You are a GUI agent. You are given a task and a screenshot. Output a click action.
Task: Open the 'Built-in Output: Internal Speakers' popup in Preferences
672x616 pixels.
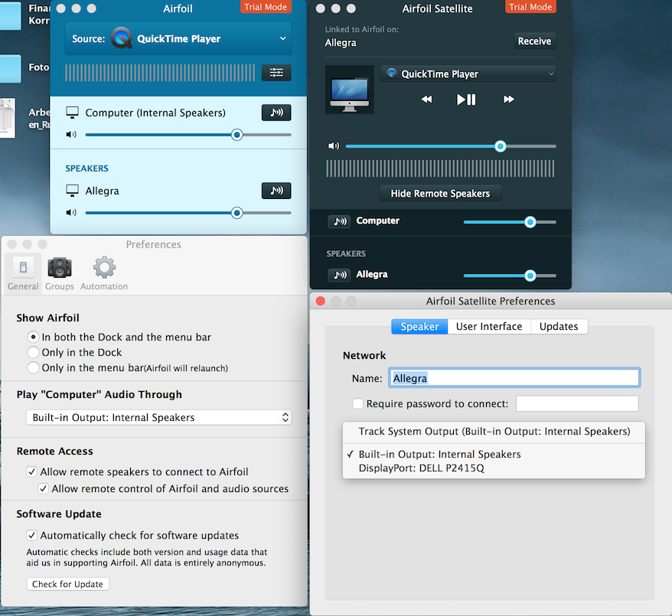[x=159, y=417]
